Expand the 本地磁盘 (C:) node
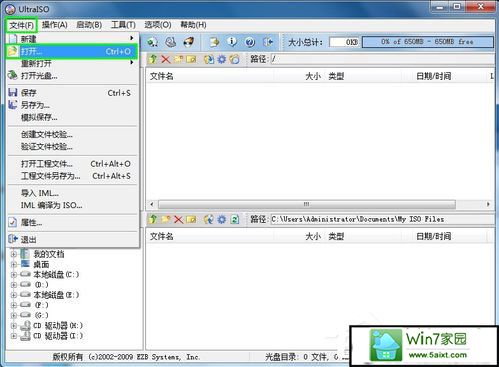This screenshot has width=499, height=367. [14, 275]
